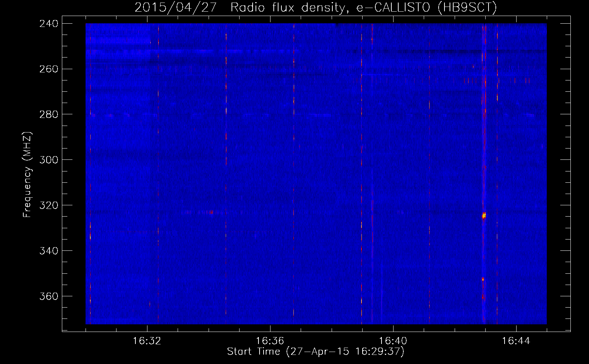589x364 pixels.
Task: Click the bright yellow burst spot near 325 MHz
Action: click(484, 215)
